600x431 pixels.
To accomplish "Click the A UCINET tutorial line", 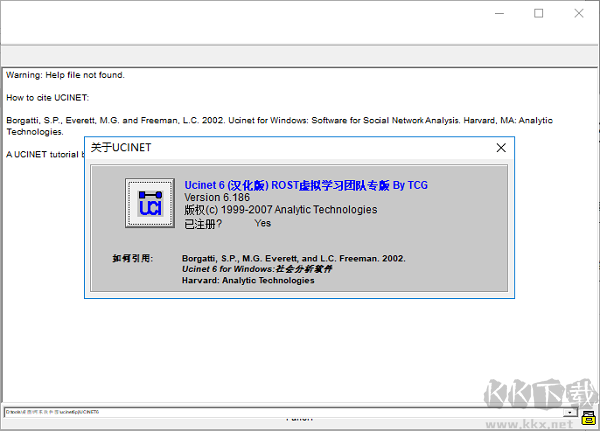I will click(x=45, y=154).
